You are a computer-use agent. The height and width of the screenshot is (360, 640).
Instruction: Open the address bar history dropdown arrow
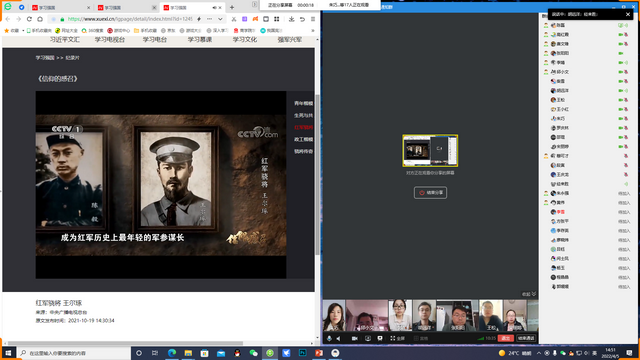click(220, 19)
